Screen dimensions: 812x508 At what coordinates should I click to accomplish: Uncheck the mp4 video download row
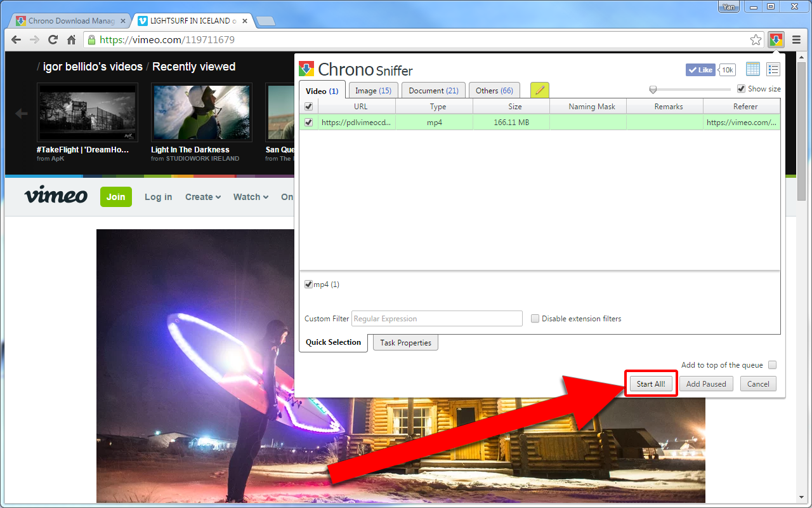pyautogui.click(x=308, y=122)
